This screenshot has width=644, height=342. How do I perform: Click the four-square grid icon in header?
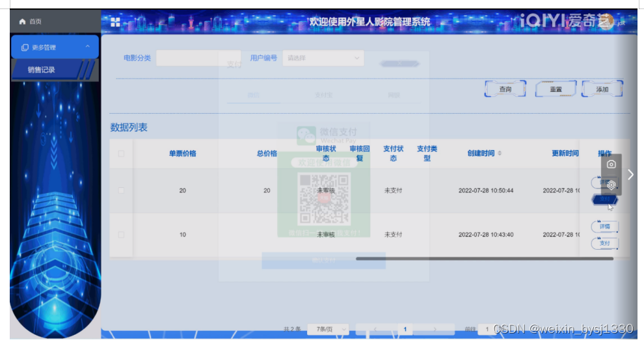tap(115, 22)
